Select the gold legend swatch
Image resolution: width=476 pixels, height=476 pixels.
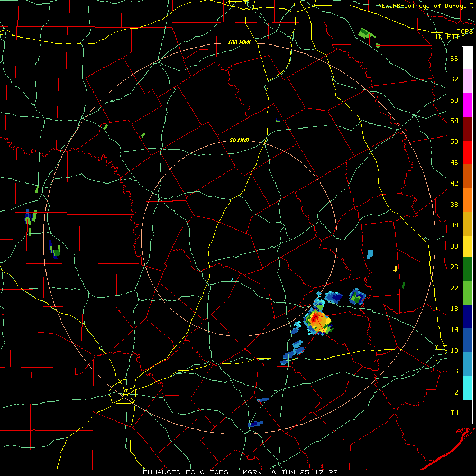tap(467, 224)
